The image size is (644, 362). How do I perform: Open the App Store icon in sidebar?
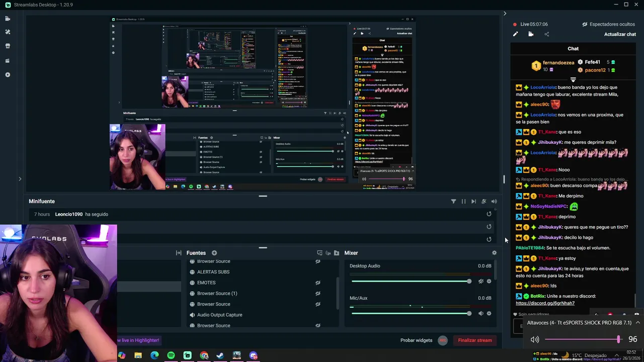coord(8,46)
